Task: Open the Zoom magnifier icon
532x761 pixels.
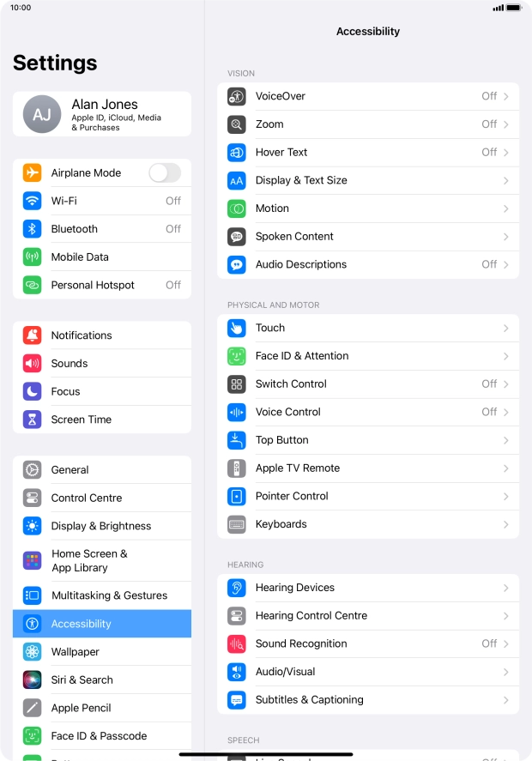Action: 236,124
